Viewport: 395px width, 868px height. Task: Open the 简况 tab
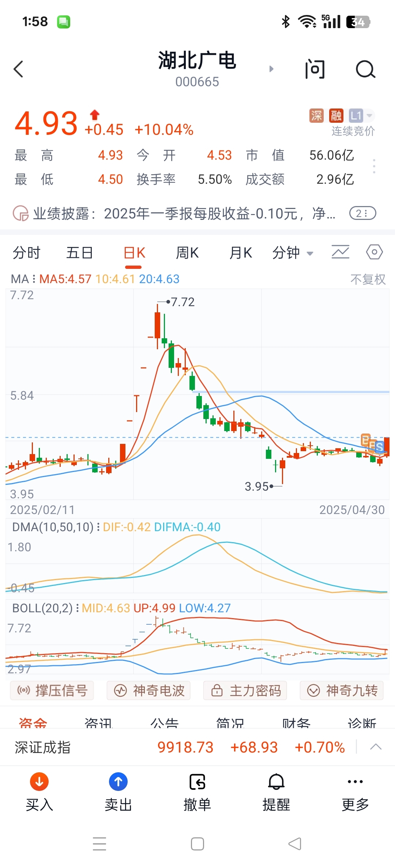tap(230, 723)
